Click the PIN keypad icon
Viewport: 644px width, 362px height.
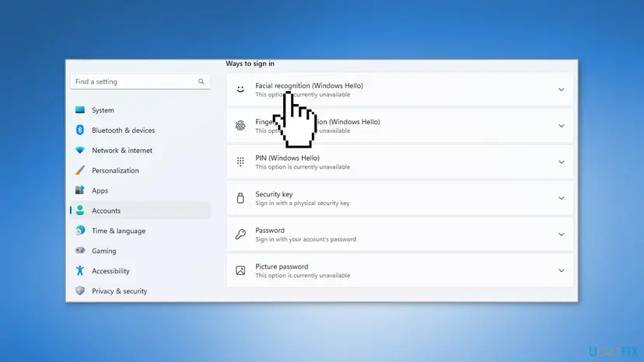[240, 162]
